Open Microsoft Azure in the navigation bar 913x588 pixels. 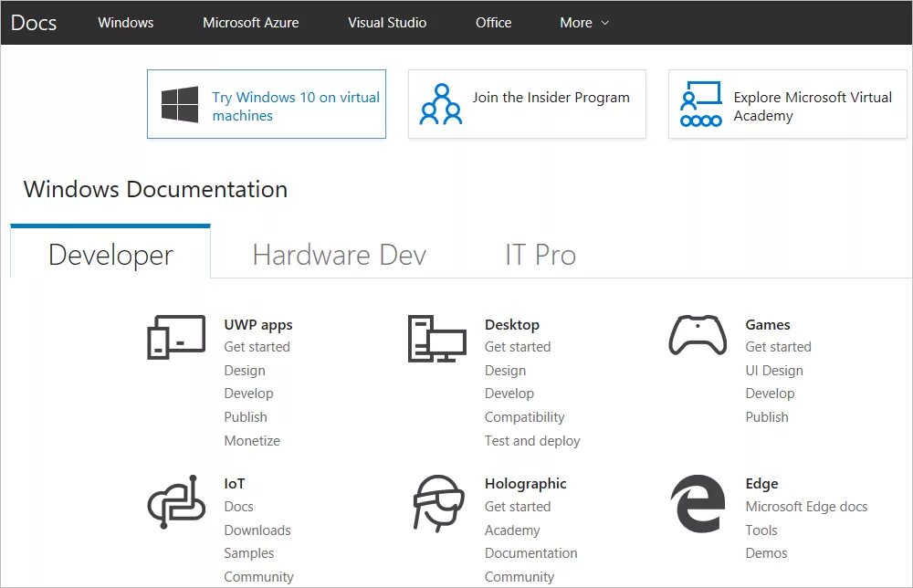pyautogui.click(x=250, y=23)
